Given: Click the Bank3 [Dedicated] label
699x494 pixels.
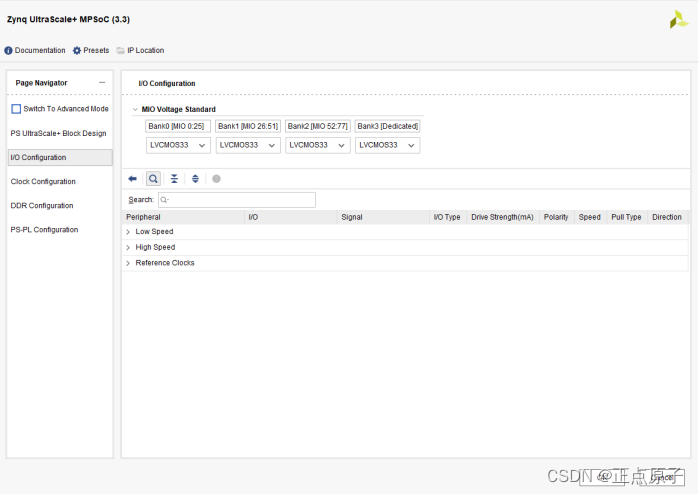Looking at the screenshot, I should 387,126.
